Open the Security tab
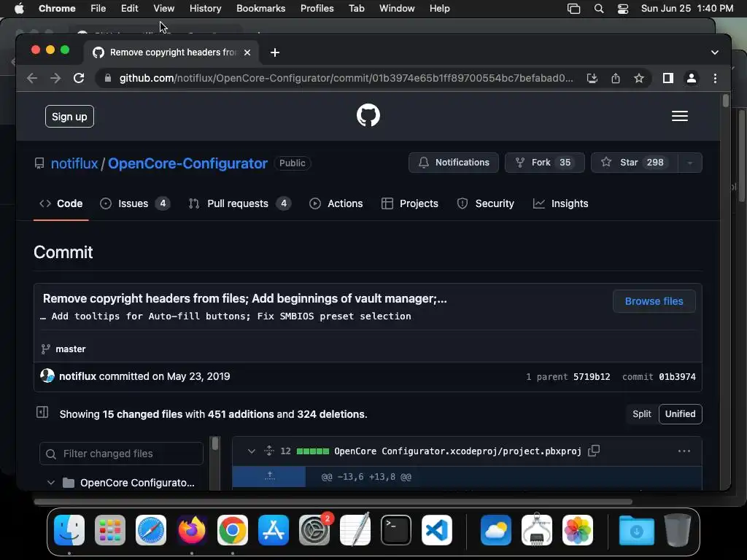This screenshot has height=560, width=747. tap(485, 203)
